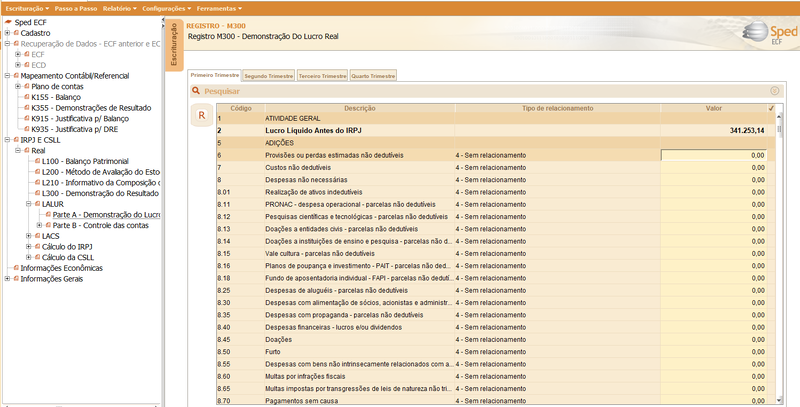
Task: Click the IRPJ E CSLL node icon
Action: click(16, 140)
